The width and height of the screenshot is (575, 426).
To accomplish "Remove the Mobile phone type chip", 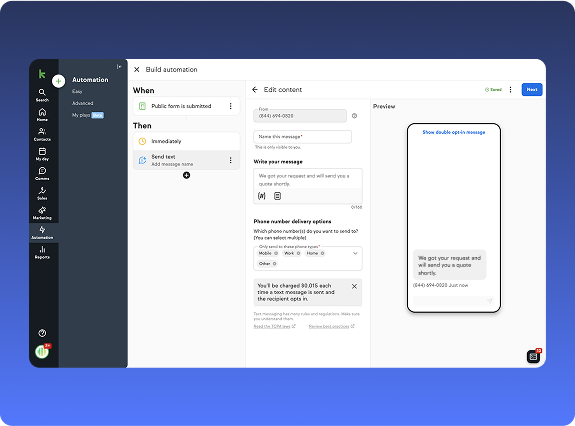I will tap(276, 253).
